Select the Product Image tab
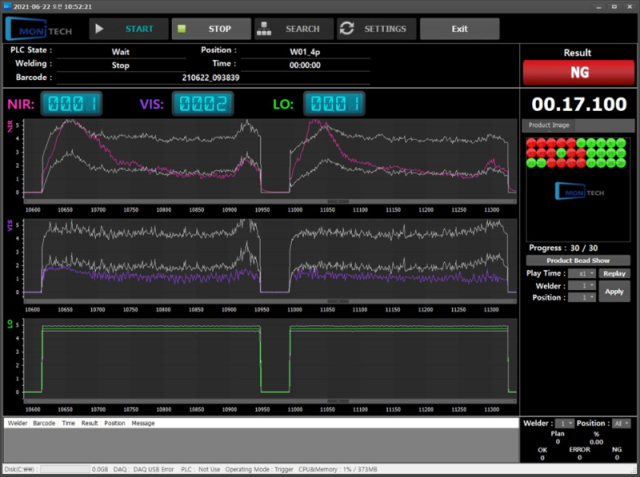 point(548,125)
